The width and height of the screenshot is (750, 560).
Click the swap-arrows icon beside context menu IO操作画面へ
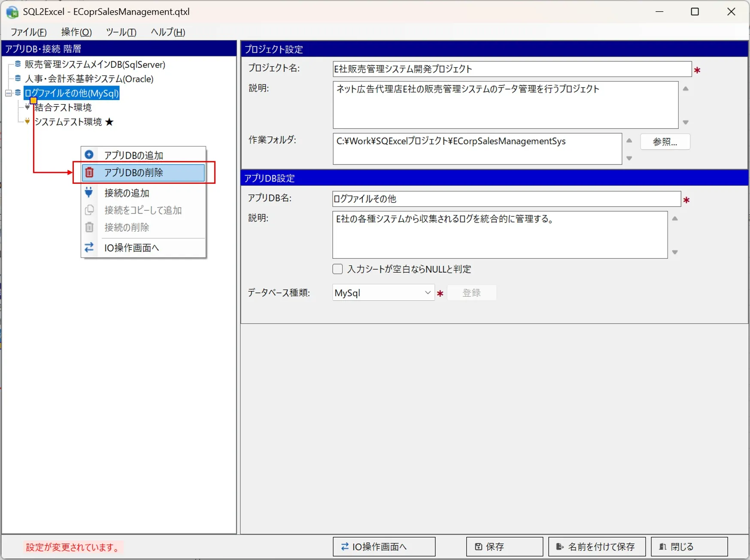[x=89, y=247]
